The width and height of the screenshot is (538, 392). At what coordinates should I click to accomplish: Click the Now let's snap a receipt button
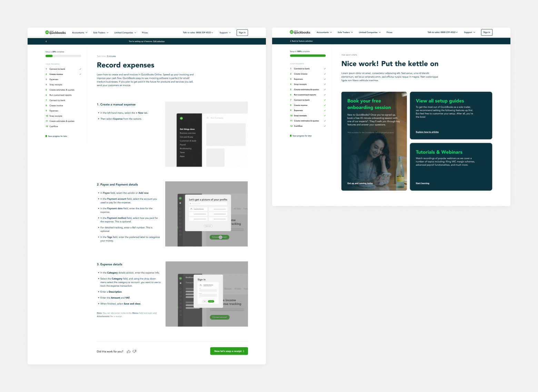coord(229,351)
